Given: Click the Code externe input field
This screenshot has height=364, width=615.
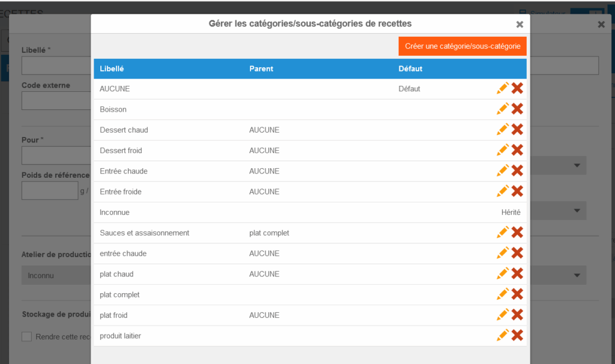Looking at the screenshot, I should point(56,100).
